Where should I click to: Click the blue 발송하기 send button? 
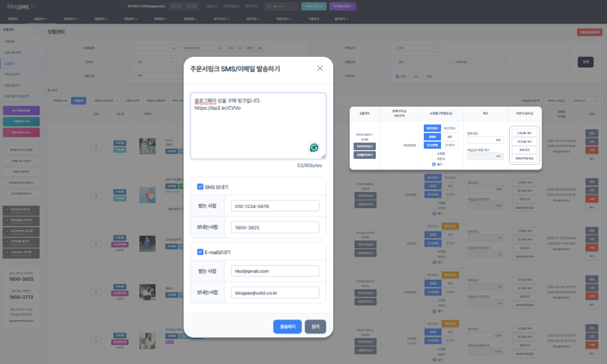point(287,327)
